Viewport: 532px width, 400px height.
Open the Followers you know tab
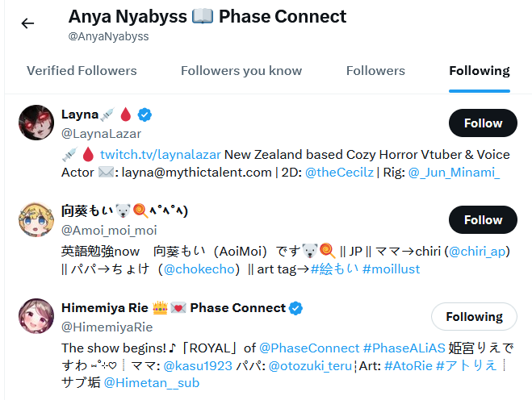[241, 71]
